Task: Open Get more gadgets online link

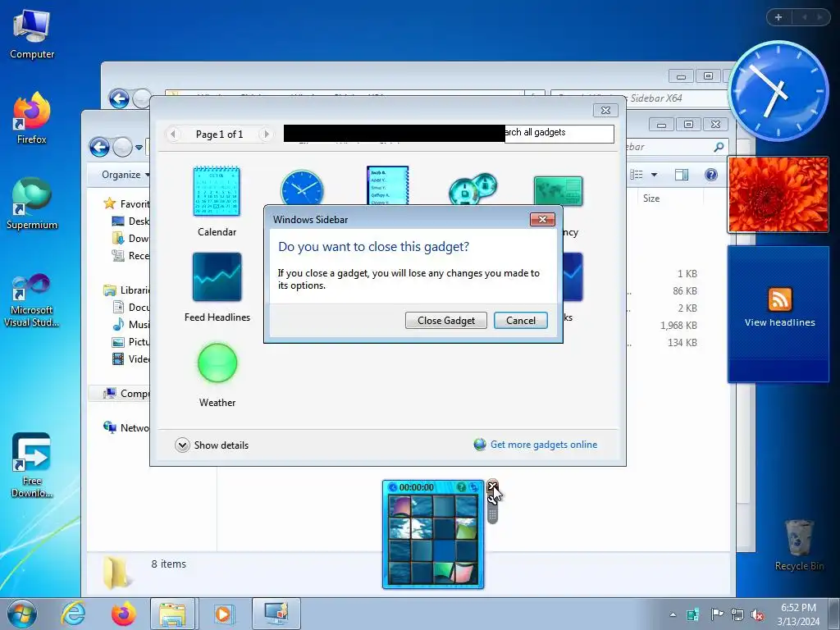Action: coord(543,445)
